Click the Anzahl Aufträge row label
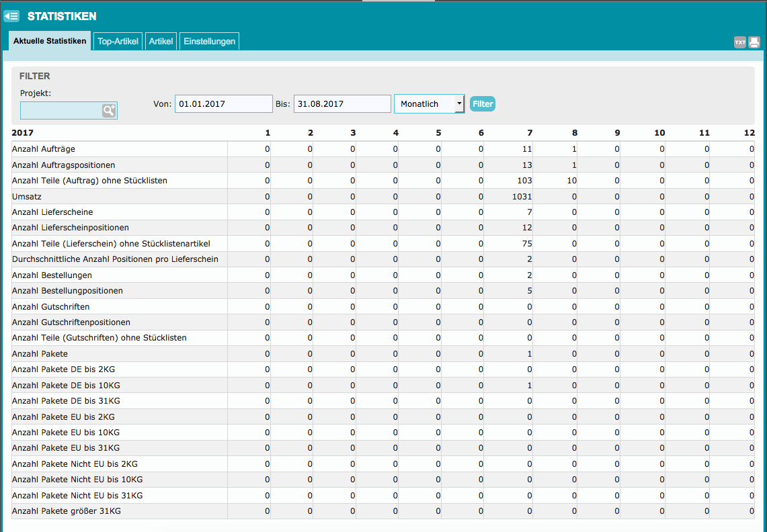 (x=44, y=149)
